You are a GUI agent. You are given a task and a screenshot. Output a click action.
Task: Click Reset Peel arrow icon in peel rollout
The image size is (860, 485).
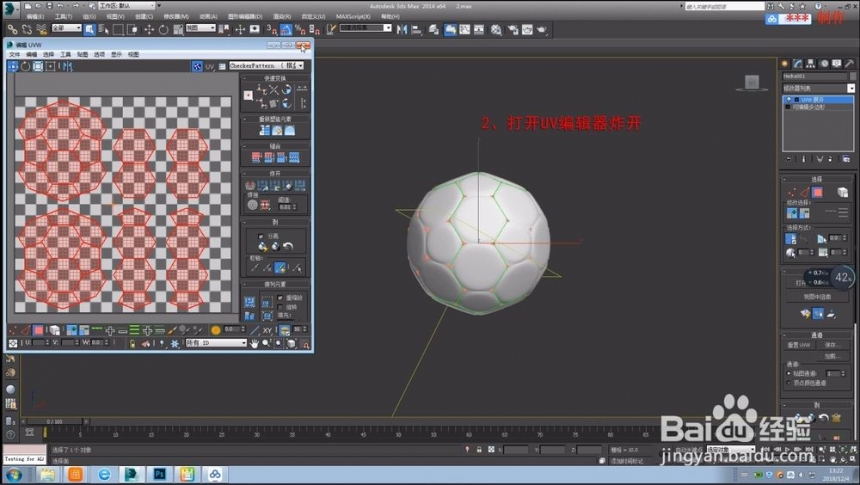click(288, 246)
